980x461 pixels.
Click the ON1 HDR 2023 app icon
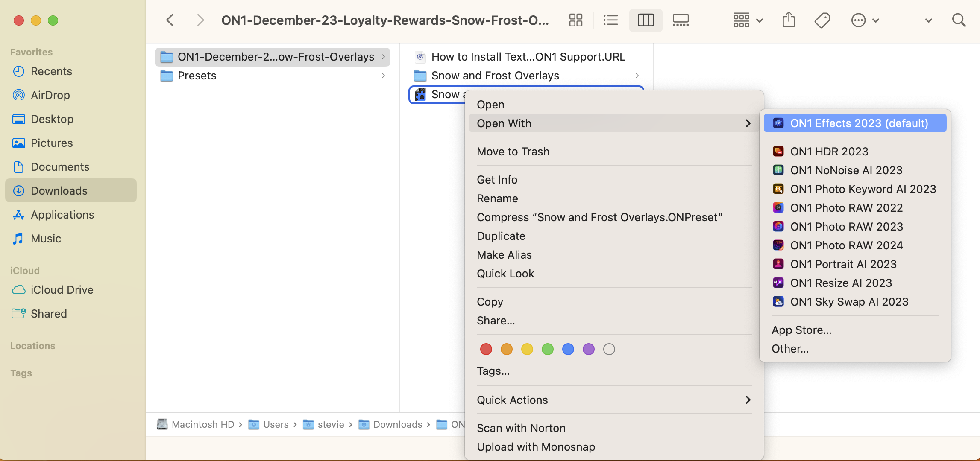pyautogui.click(x=778, y=152)
